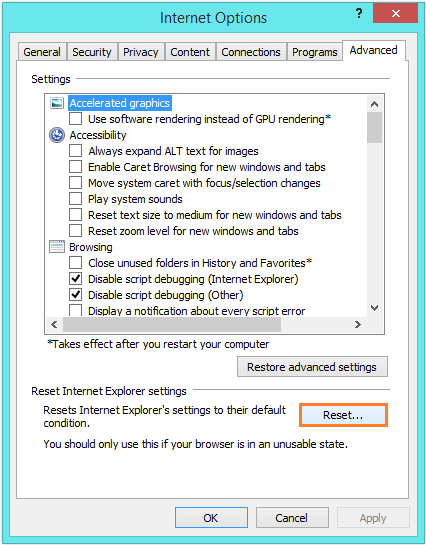
Task: Uncheck Disable script debugging (Internet Explorer)
Action: [x=75, y=279]
